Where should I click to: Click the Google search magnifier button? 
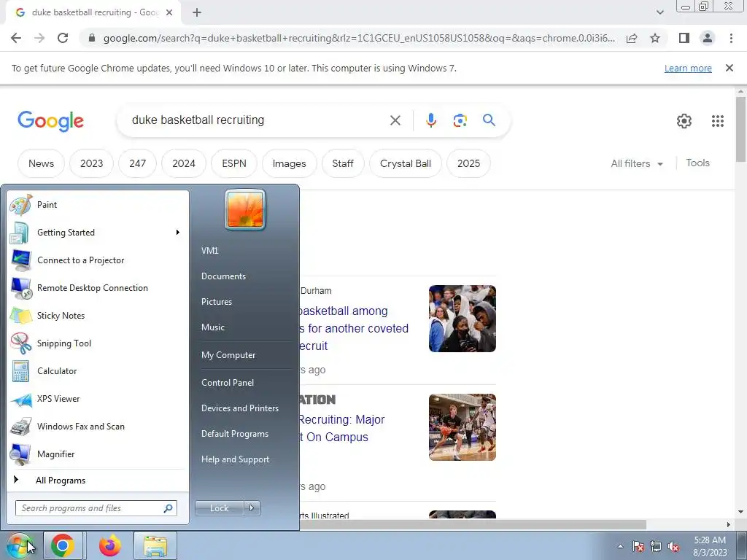(489, 120)
